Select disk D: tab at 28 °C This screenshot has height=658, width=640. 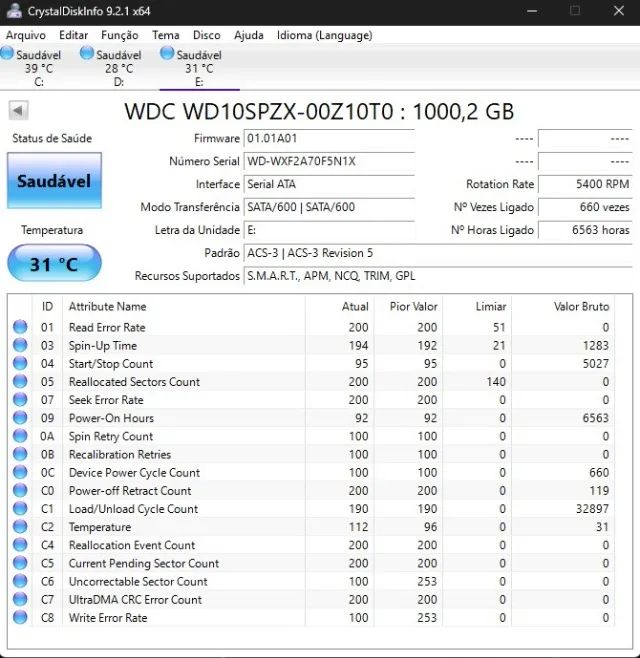point(119,68)
